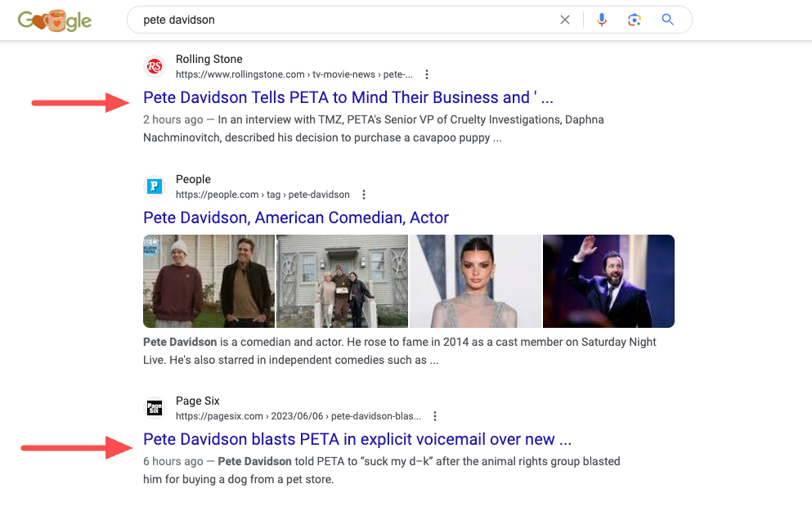
Task: Click the Rolling Stone site name
Action: tap(209, 59)
